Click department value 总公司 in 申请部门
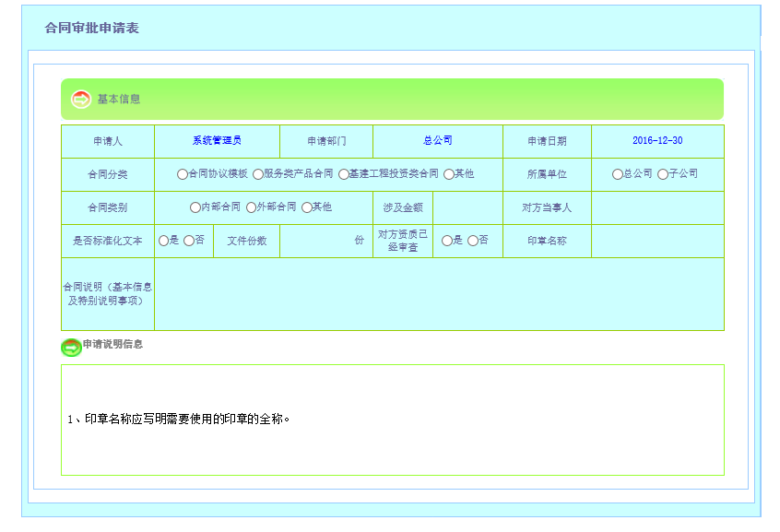The image size is (780, 532). (438, 141)
